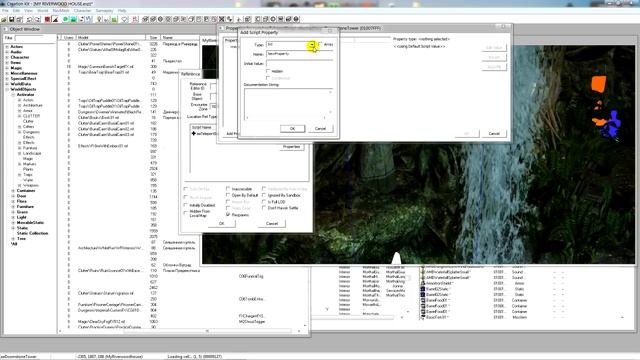Click the black X toolbar icon

tap(222, 19)
